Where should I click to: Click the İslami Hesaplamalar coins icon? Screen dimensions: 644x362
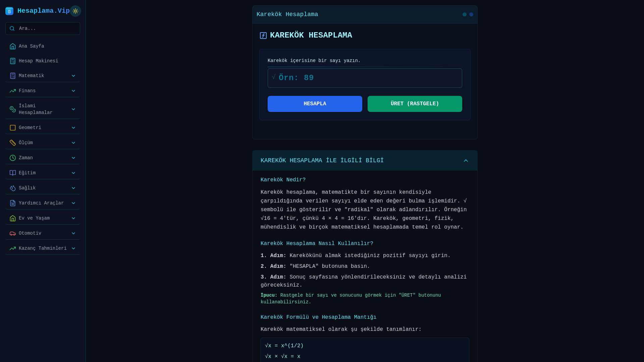pyautogui.click(x=13, y=109)
